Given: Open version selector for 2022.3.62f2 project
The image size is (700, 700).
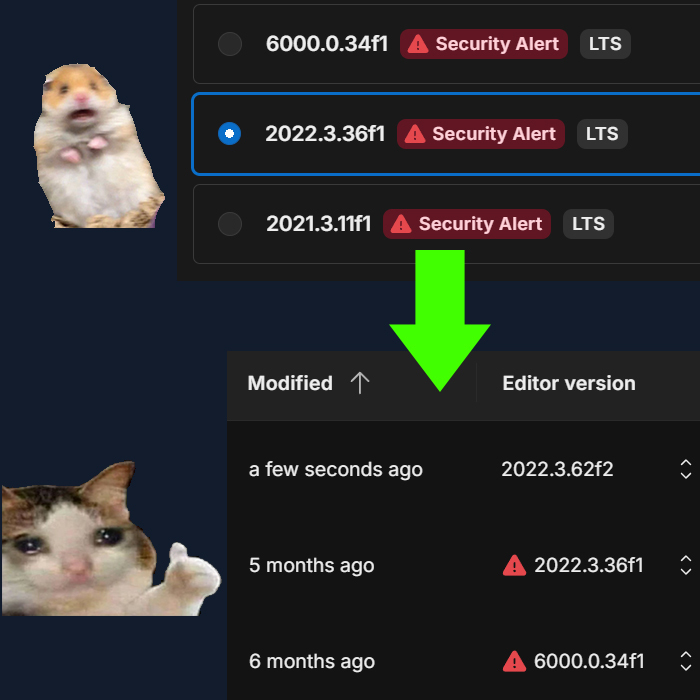Looking at the screenshot, I should point(686,469).
